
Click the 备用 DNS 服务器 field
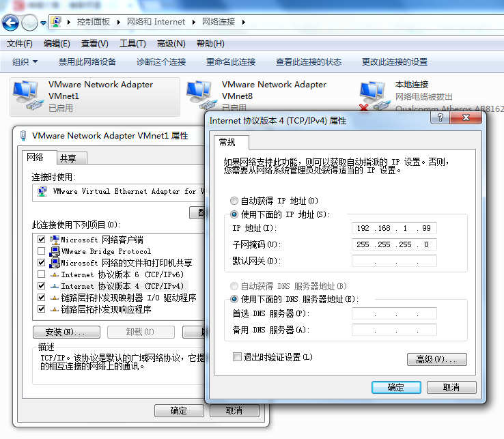[394, 330]
